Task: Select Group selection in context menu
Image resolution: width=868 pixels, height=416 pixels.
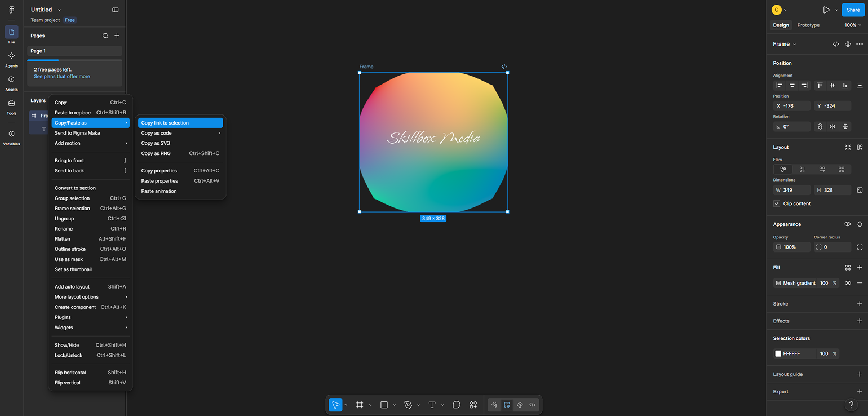Action: [x=90, y=198]
